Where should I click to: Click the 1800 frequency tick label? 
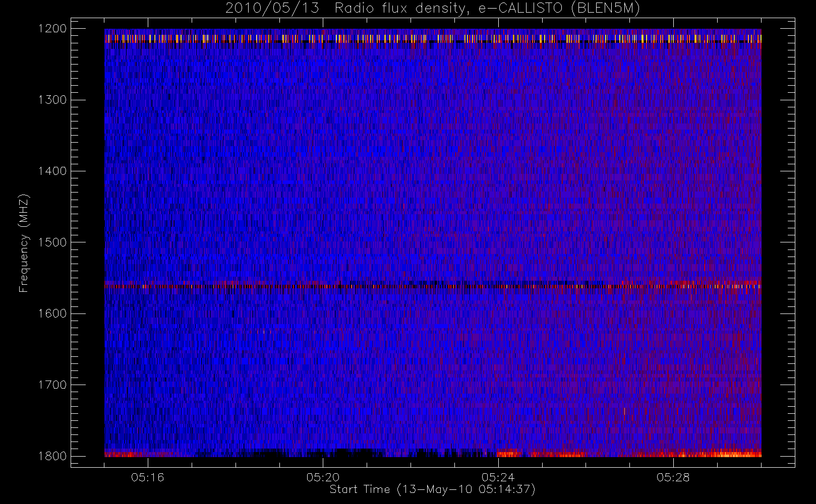tap(53, 456)
